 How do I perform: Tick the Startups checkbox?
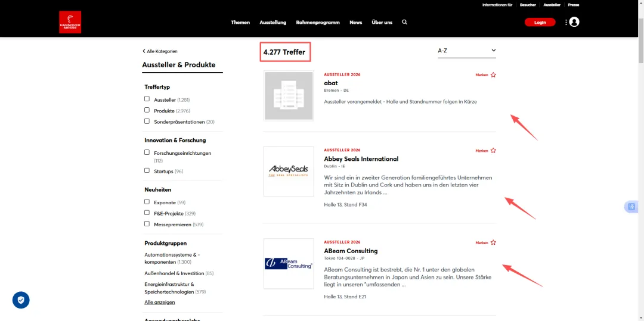[x=147, y=170]
